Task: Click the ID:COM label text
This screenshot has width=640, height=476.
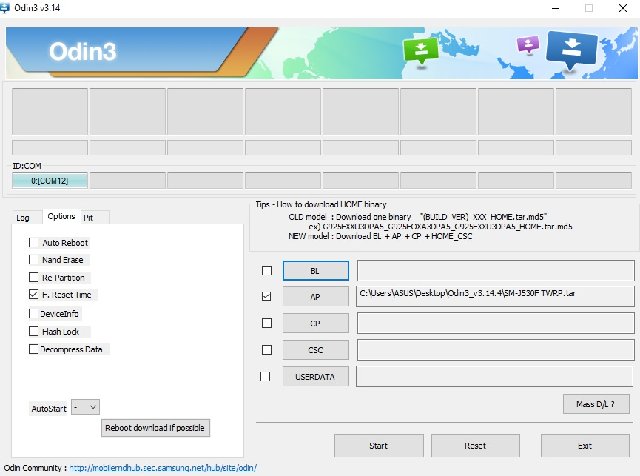Action: coord(27,166)
